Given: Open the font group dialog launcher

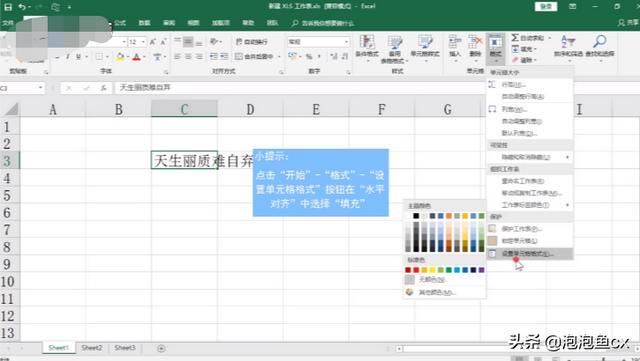Looking at the screenshot, I should click(166, 72).
